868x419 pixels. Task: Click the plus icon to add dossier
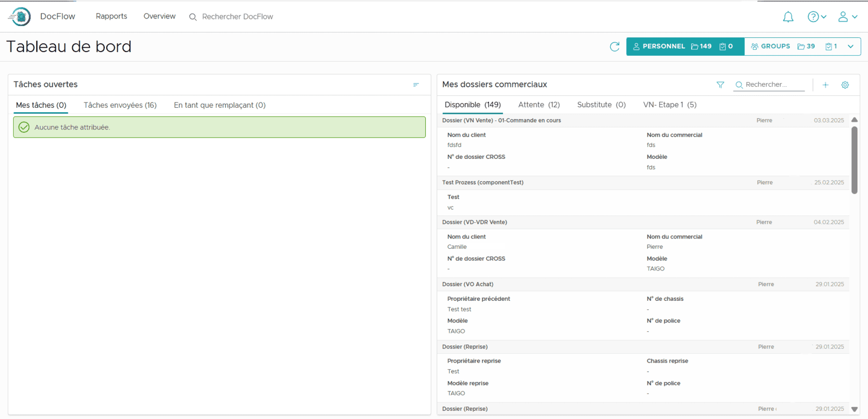[825, 85]
